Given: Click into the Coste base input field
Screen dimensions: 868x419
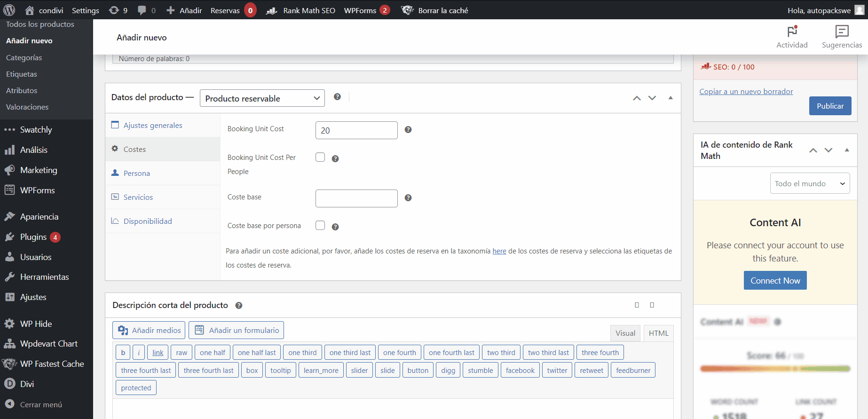Looking at the screenshot, I should [x=356, y=198].
